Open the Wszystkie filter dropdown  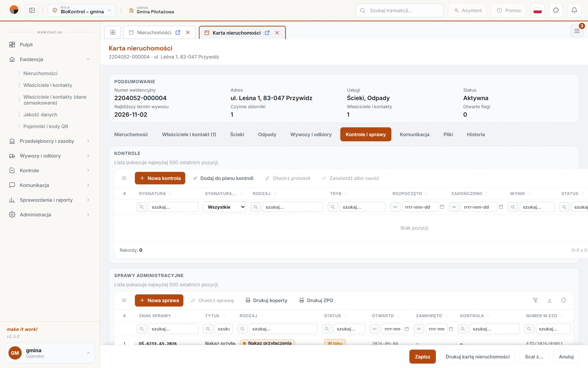(x=225, y=207)
